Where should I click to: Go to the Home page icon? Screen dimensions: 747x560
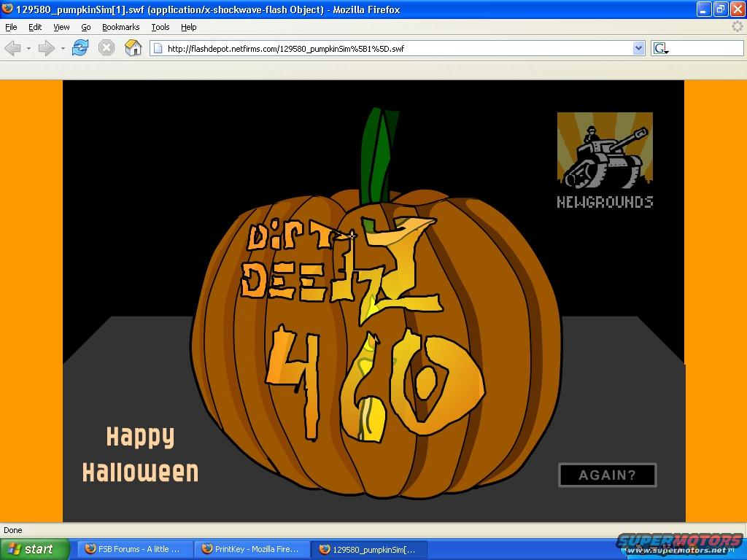[133, 48]
